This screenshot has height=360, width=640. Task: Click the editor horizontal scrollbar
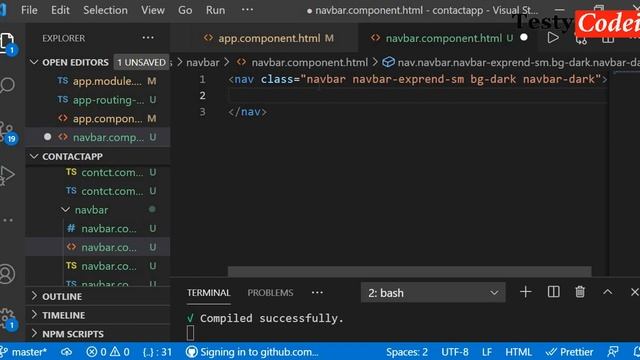click(409, 271)
